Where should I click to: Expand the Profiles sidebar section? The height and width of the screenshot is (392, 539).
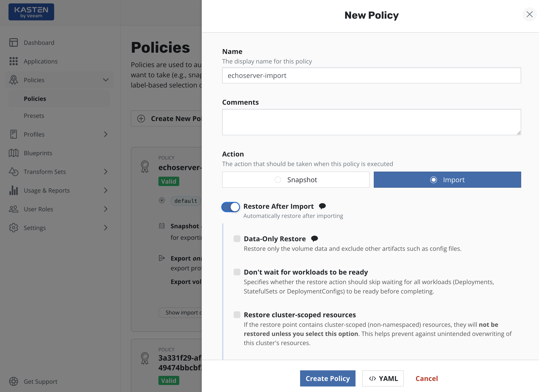(106, 134)
